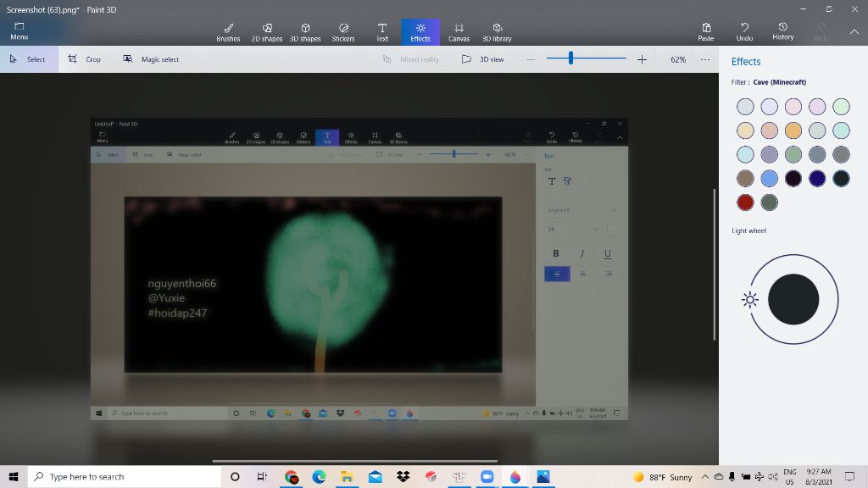
Task: Open File Explorer from the taskbar
Action: point(347,476)
